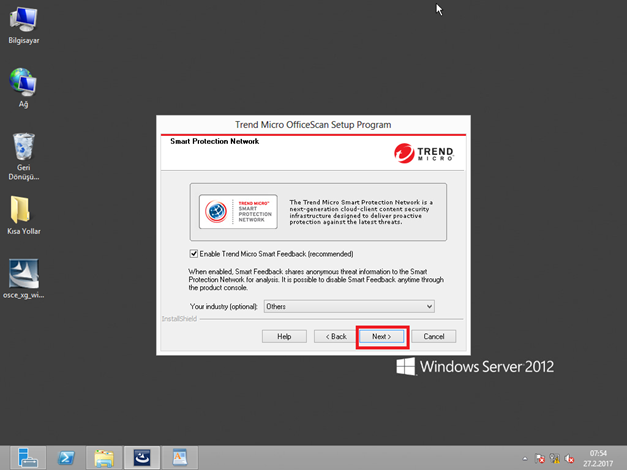Open the Bilgisayar desktop icon

click(24, 25)
